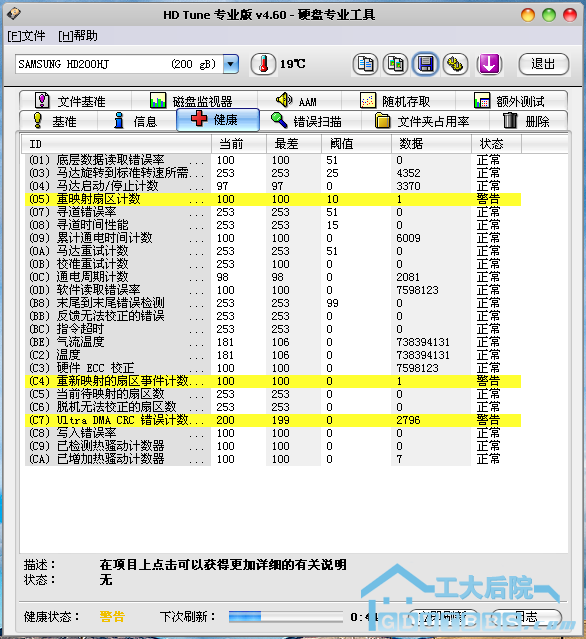Viewport: 586px width, 639px height.
Task: Open the options wrench icon
Action: pos(455,64)
